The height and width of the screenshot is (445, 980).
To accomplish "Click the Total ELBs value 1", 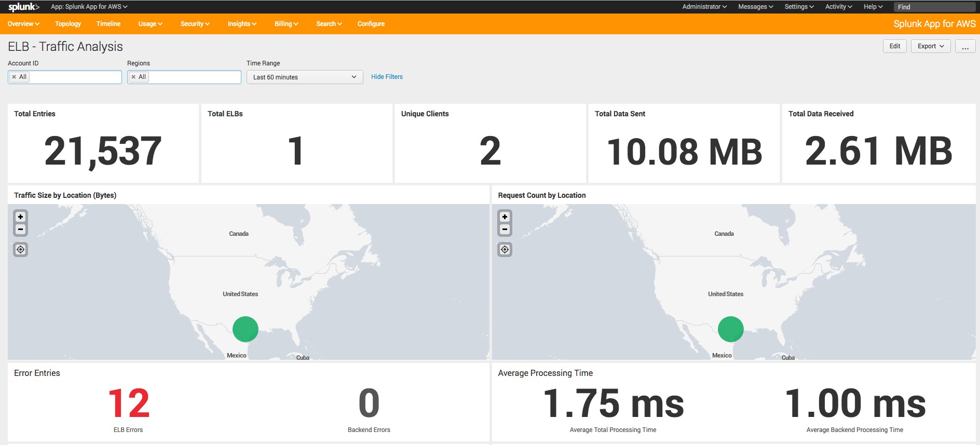I will [296, 151].
